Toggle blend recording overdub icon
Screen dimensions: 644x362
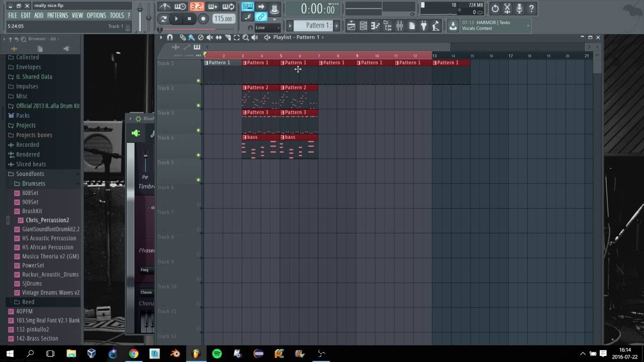tap(212, 7)
